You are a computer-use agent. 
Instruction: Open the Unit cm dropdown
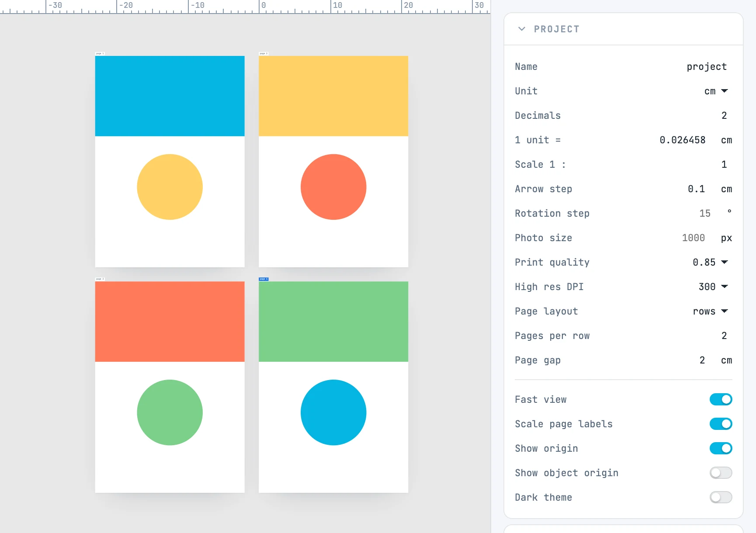pos(716,91)
